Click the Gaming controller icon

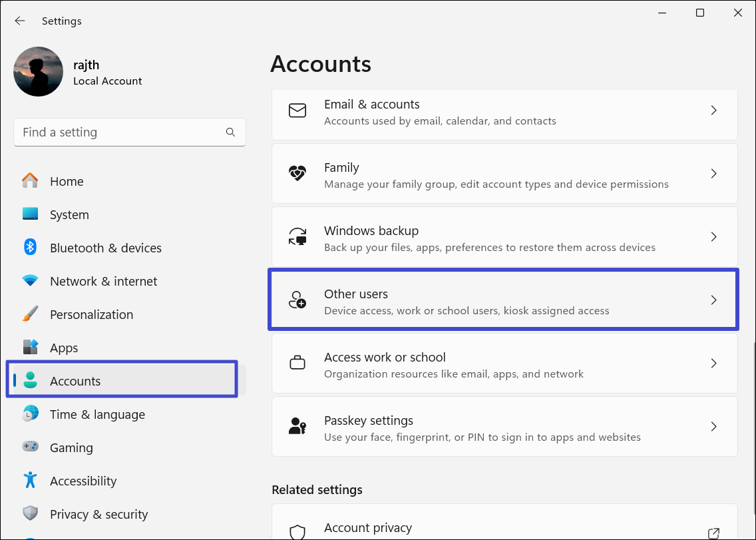coord(30,447)
